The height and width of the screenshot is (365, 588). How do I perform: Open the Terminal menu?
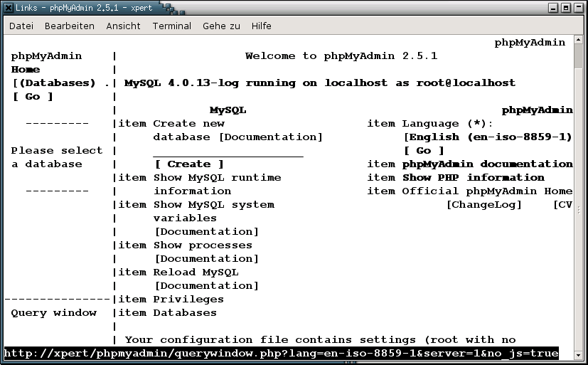pyautogui.click(x=171, y=26)
